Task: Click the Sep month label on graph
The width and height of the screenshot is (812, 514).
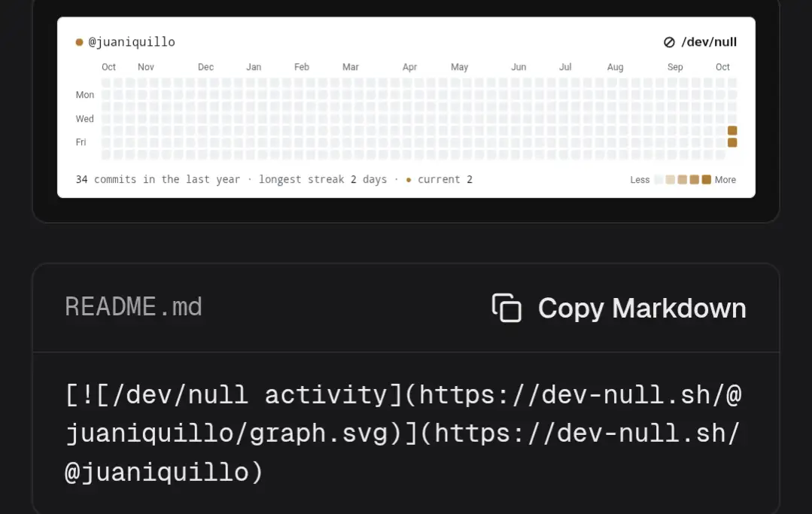Action: pyautogui.click(x=675, y=67)
